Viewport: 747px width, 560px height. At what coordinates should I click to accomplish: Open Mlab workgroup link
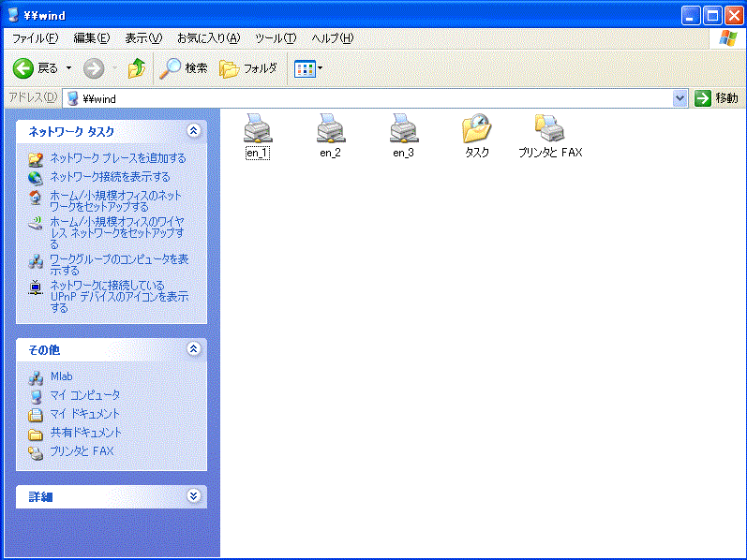click(x=62, y=376)
